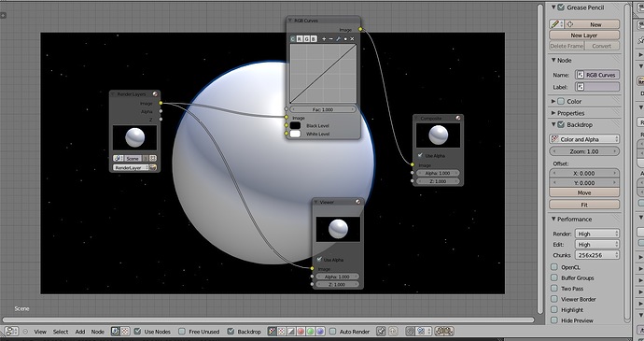
Task: Enable Free Unused checkbox
Action: click(182, 331)
